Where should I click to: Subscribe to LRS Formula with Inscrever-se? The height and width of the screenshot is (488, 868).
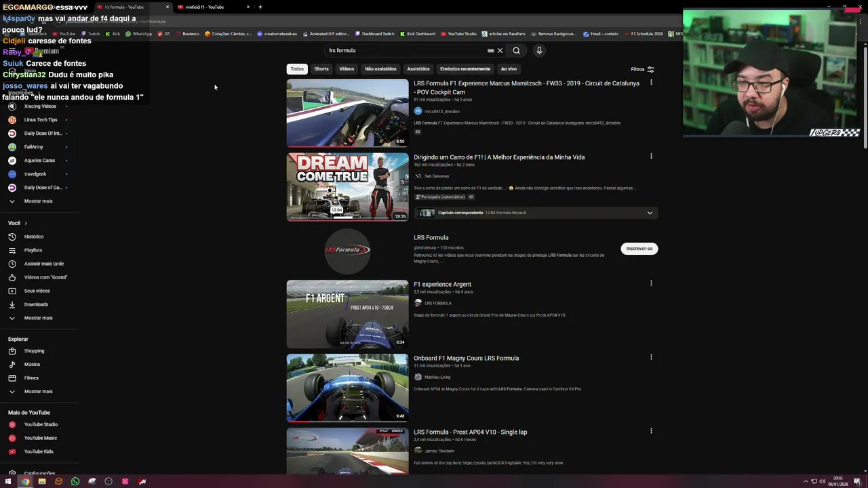tap(639, 249)
